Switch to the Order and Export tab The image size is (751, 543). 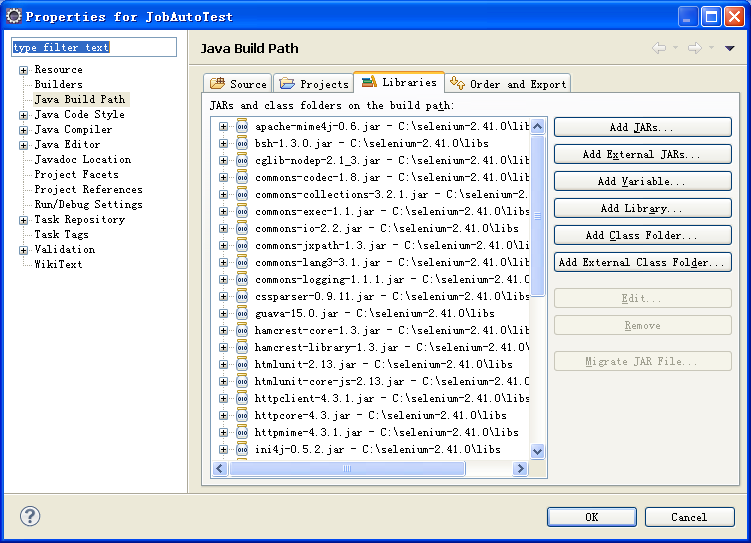pyautogui.click(x=508, y=83)
